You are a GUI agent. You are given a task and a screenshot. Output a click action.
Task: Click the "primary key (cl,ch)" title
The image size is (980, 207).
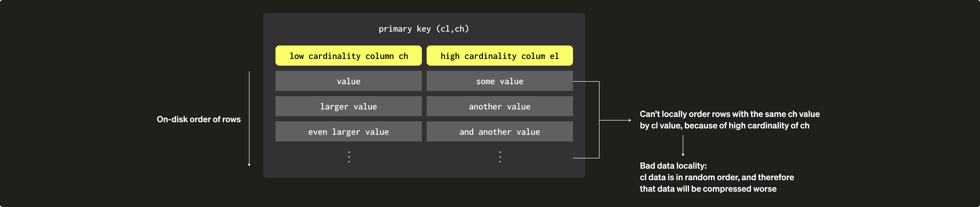pyautogui.click(x=424, y=29)
